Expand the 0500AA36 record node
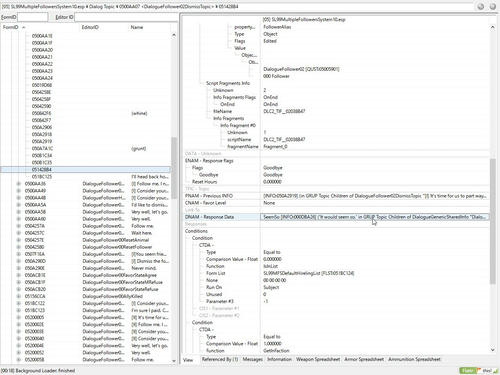Viewport: 500px width, 375px height. pyautogui.click(x=19, y=184)
